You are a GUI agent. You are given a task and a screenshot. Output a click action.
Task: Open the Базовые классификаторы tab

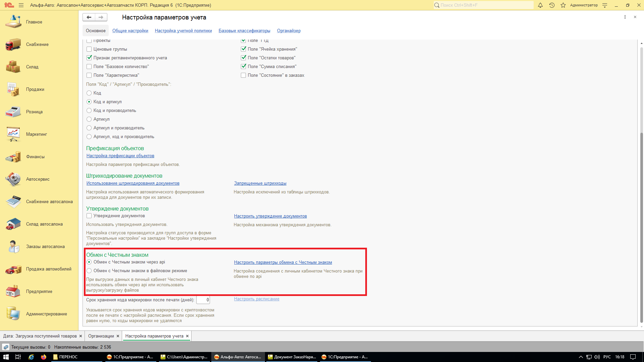tap(245, 31)
